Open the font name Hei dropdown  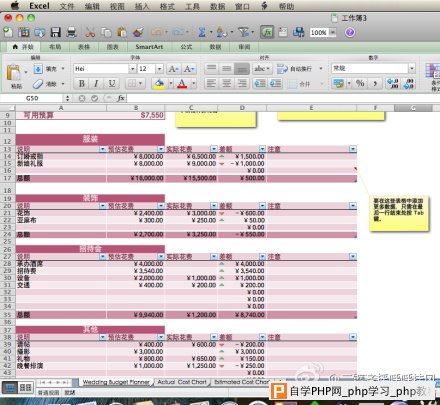[133, 69]
